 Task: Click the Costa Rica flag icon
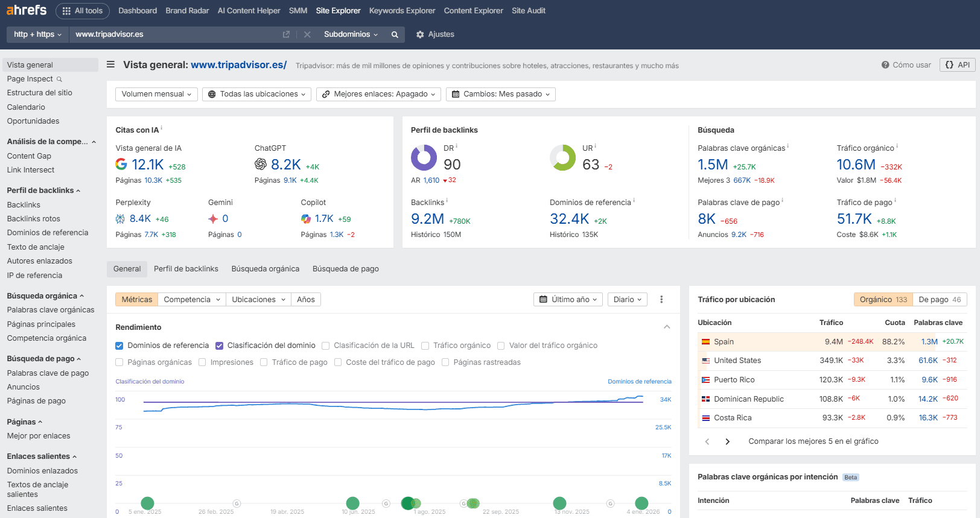705,418
